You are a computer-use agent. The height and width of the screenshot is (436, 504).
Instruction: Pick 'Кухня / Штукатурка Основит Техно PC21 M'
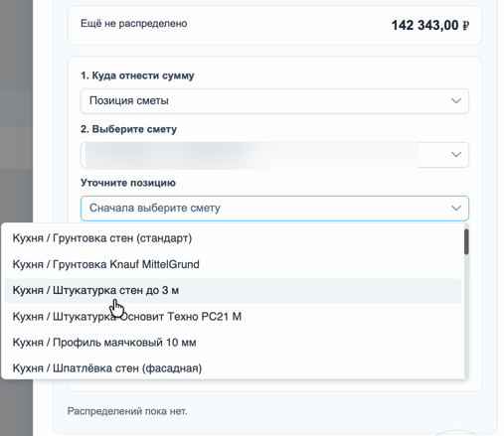(x=233, y=317)
